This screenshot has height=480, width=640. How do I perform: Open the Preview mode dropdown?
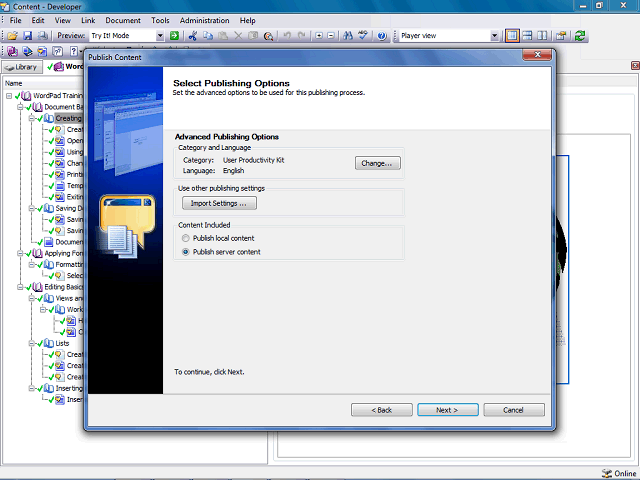click(160, 36)
